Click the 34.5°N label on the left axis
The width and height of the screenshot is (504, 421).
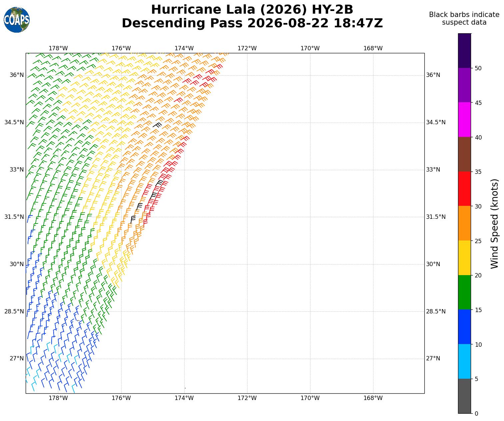pos(14,122)
